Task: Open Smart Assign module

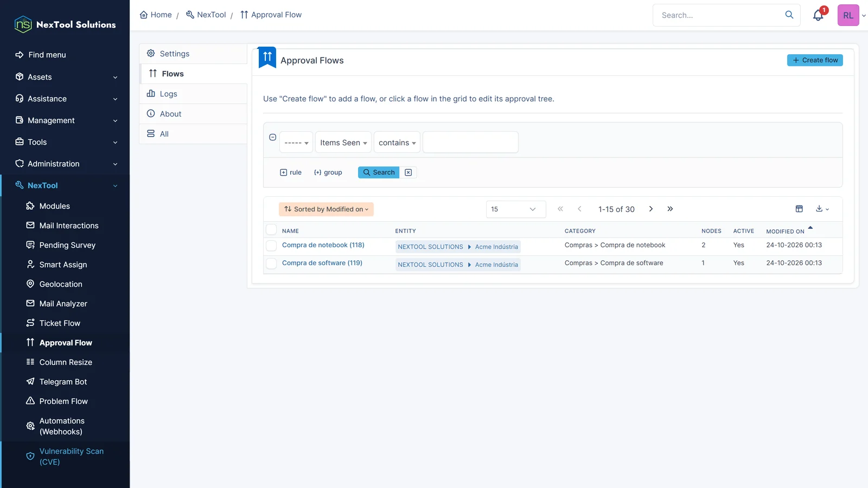Action: pos(63,265)
